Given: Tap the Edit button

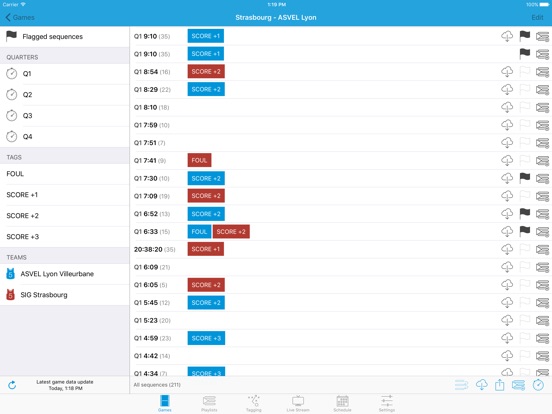Looking at the screenshot, I should tap(537, 17).
